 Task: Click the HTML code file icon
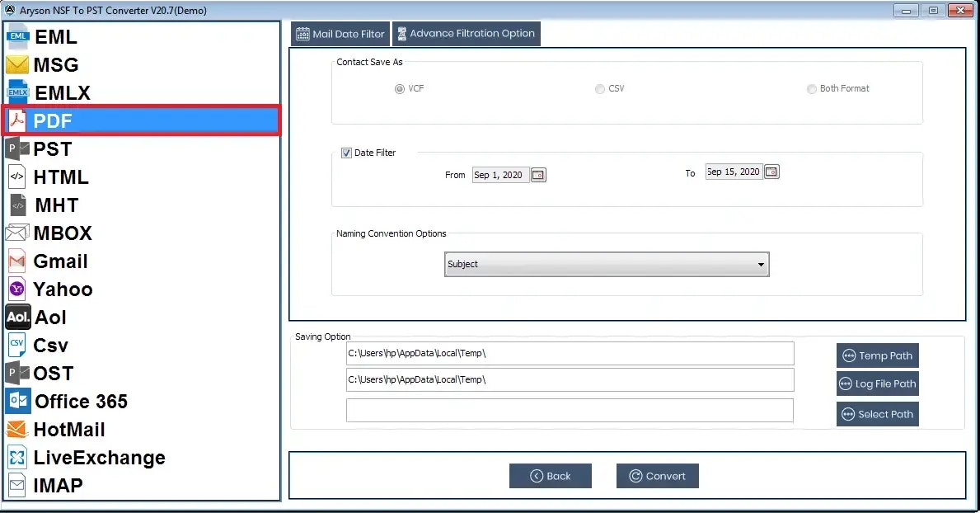tap(16, 176)
